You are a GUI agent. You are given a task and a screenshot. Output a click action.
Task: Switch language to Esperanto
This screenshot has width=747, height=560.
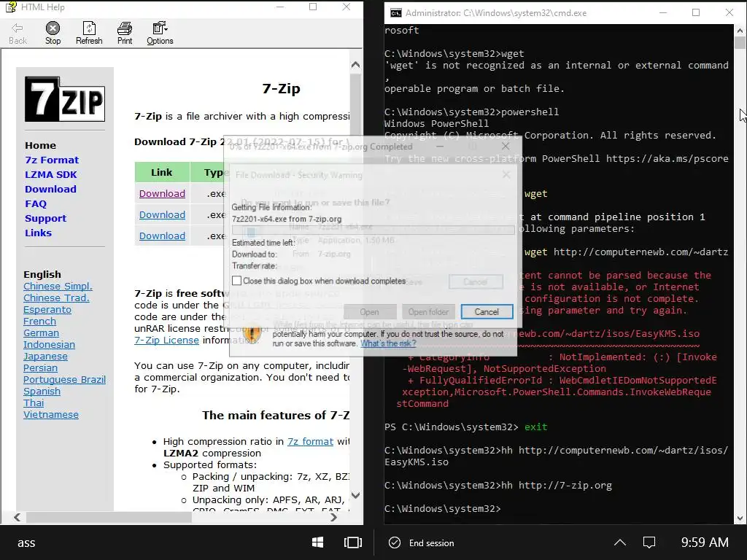click(47, 309)
